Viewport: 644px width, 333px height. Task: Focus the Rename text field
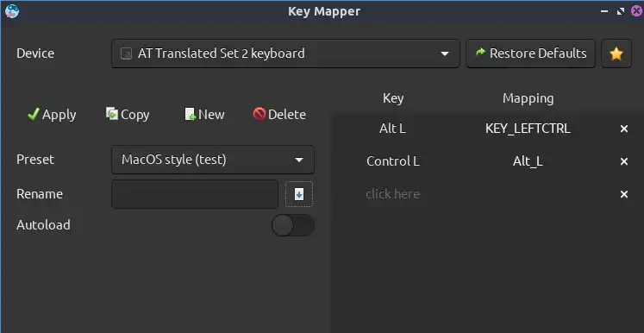195,194
